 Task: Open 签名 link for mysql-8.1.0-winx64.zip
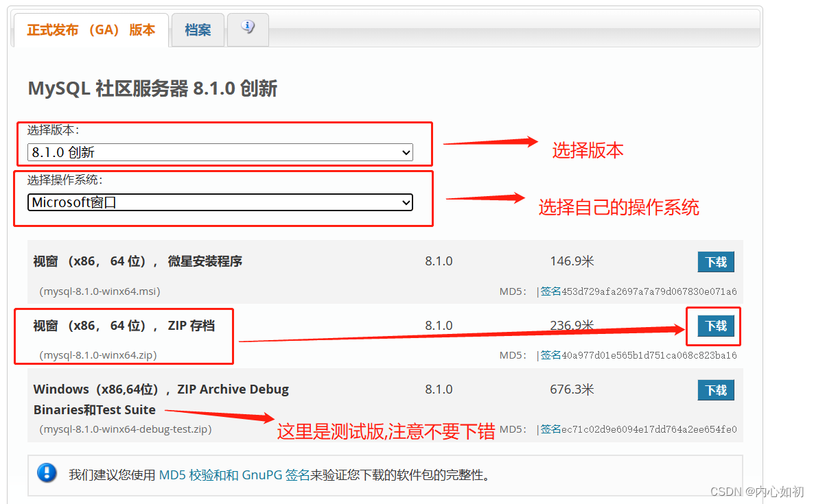[x=551, y=355]
